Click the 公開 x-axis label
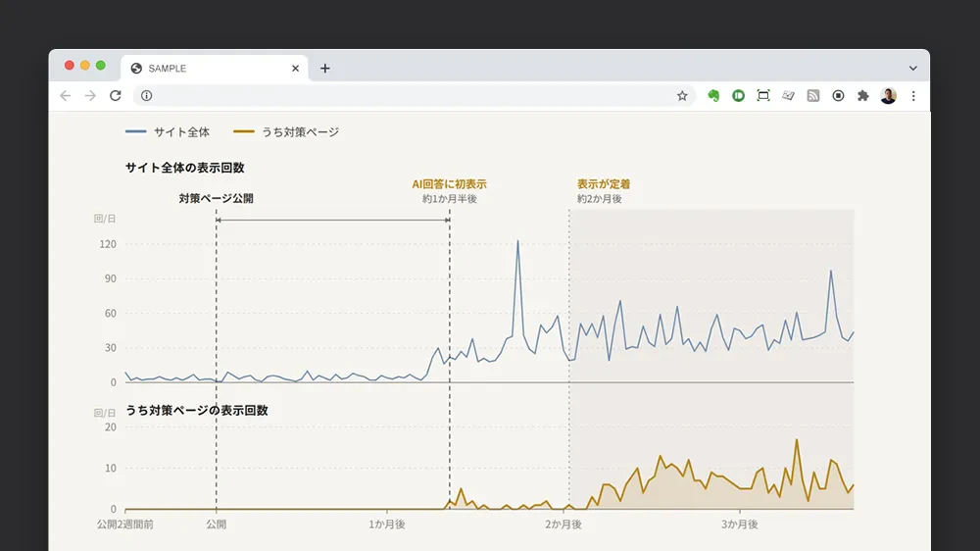Image resolution: width=980 pixels, height=551 pixels. pyautogui.click(x=217, y=525)
